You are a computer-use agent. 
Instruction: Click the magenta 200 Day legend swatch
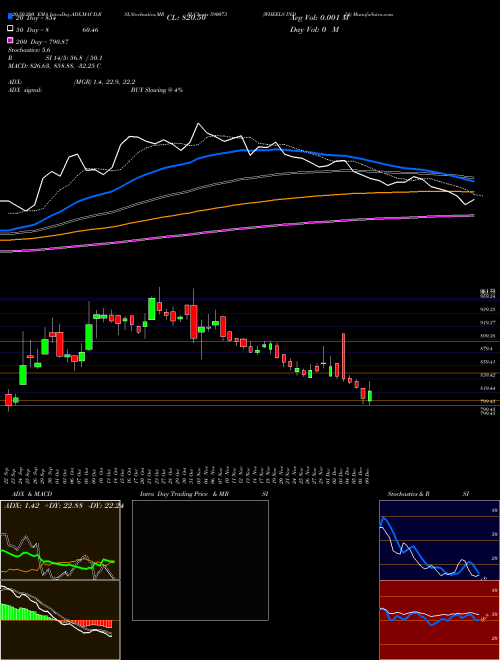(10, 41)
